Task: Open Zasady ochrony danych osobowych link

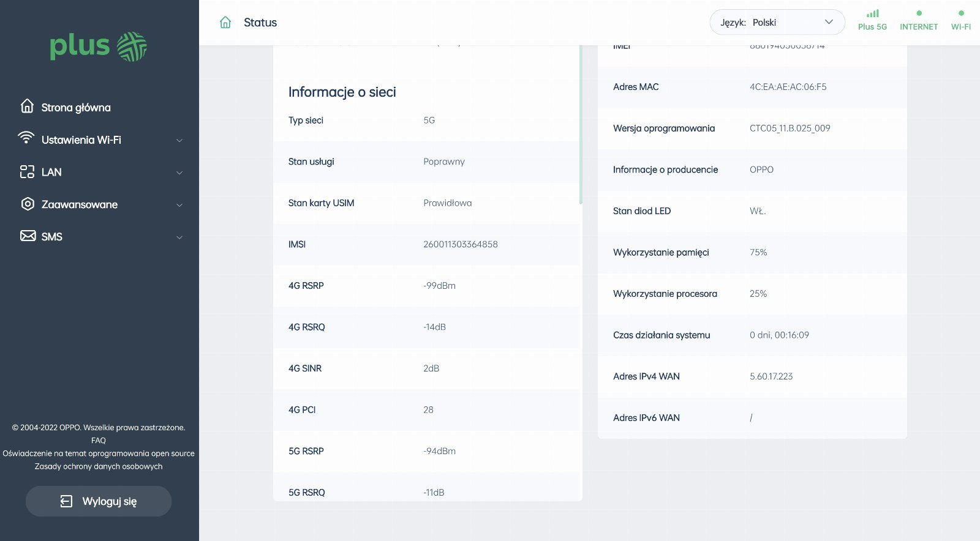Action: (99, 466)
